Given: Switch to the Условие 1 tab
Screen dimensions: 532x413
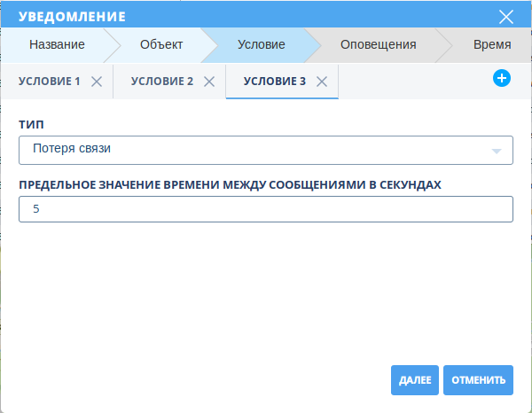Looking at the screenshot, I should point(50,82).
